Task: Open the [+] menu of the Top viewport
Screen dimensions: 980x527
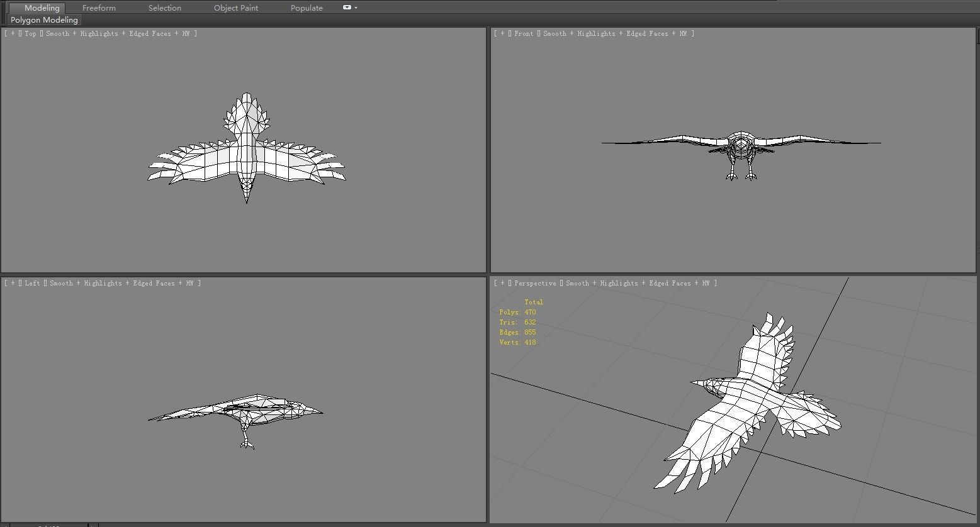Action: point(13,33)
